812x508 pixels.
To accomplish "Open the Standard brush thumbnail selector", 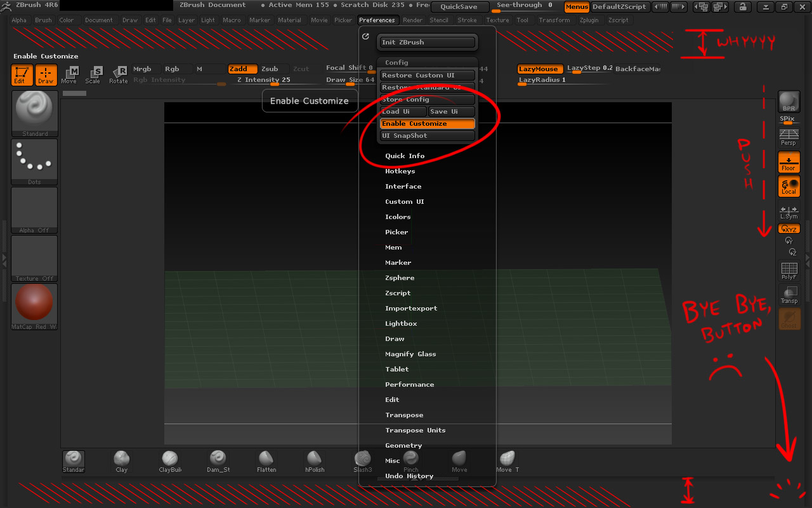I will coord(35,113).
